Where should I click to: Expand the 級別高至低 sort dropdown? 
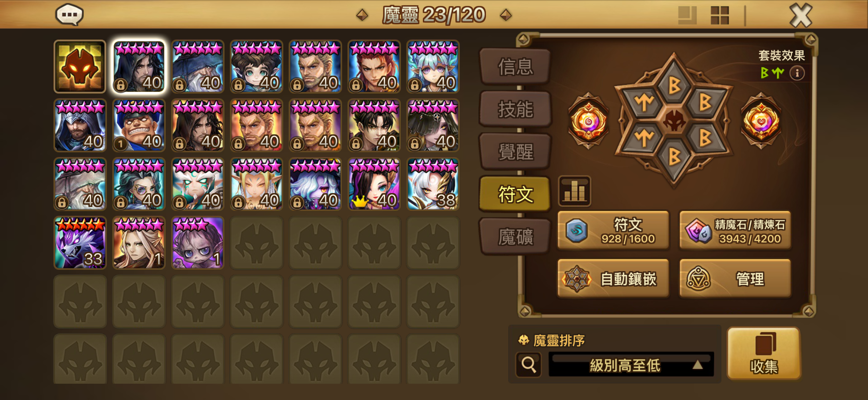pos(631,365)
